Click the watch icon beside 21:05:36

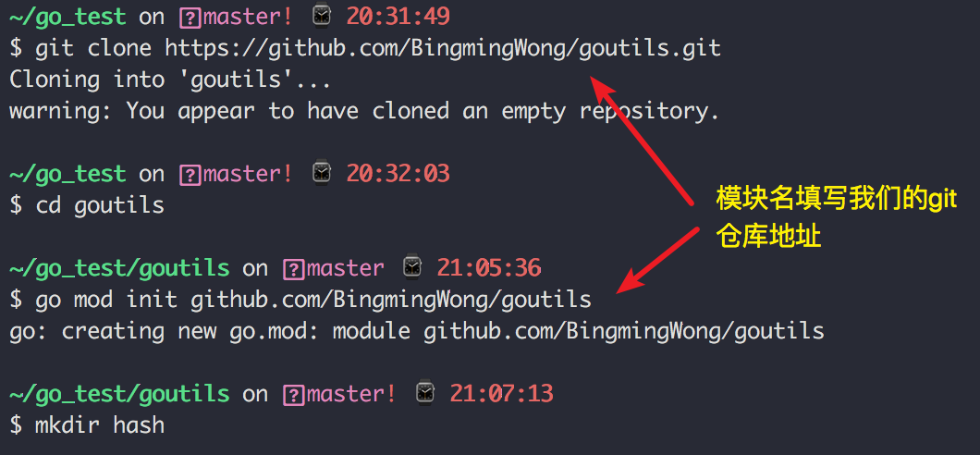(x=411, y=267)
